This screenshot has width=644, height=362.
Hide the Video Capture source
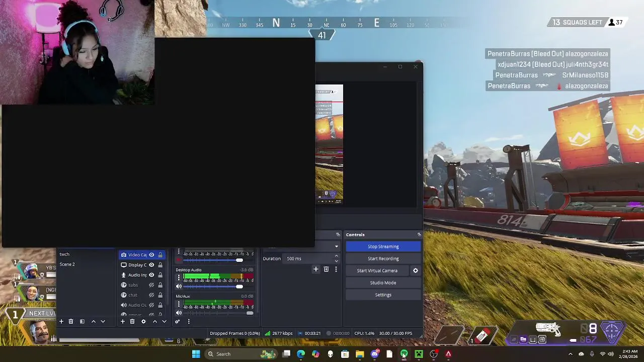(x=151, y=255)
